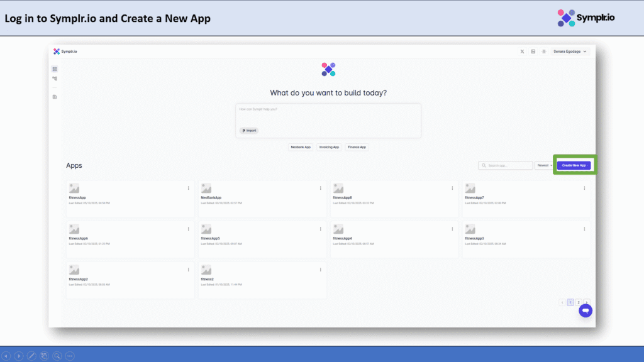Open the dashboard grid icon in sidebar
Viewport: 644px width, 362px height.
click(55, 69)
